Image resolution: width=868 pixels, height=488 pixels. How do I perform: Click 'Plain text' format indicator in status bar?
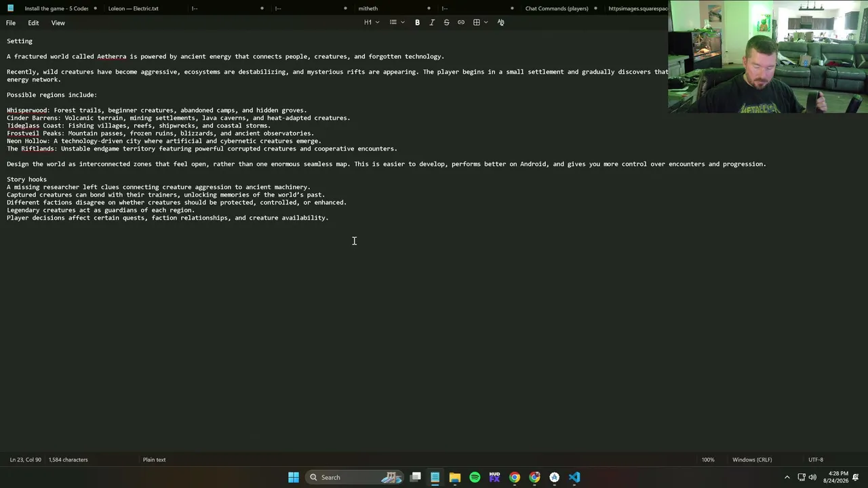(x=154, y=460)
